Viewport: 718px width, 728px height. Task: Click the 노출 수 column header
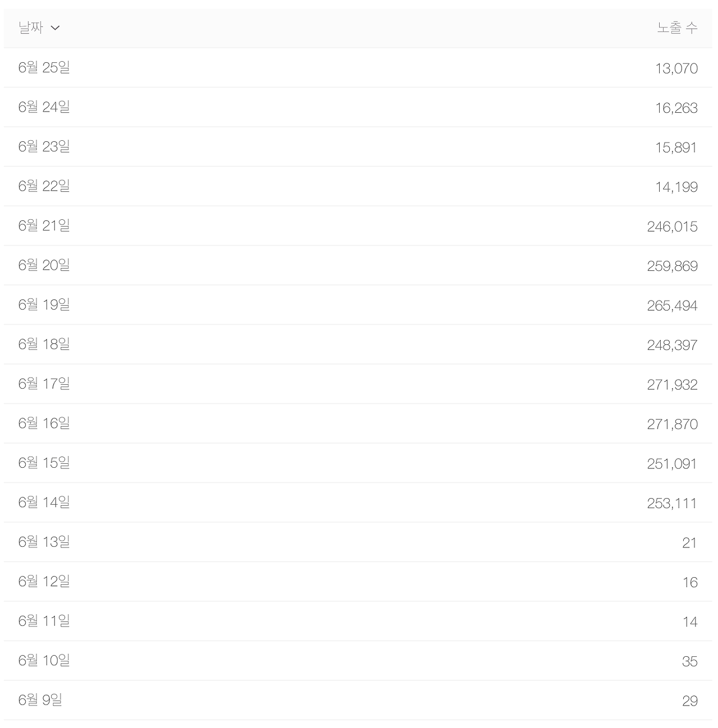[x=677, y=27]
